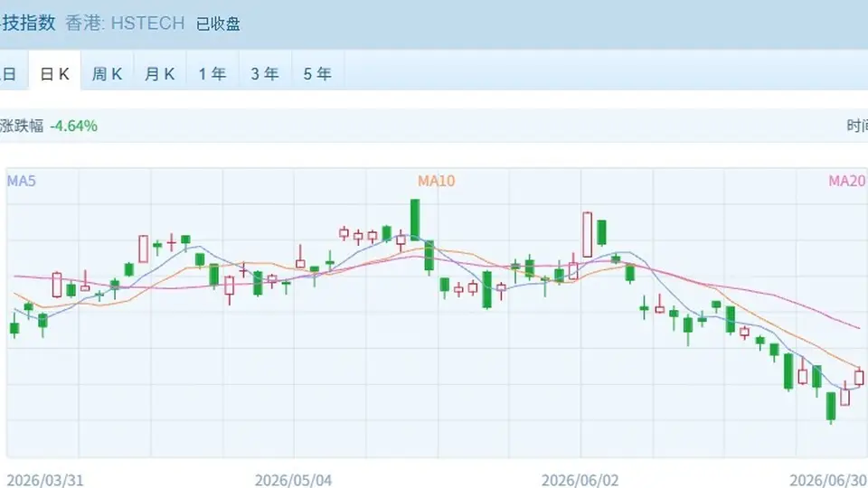Click the -4.64% change value
Viewport: 868px width, 488px height.
(x=73, y=127)
